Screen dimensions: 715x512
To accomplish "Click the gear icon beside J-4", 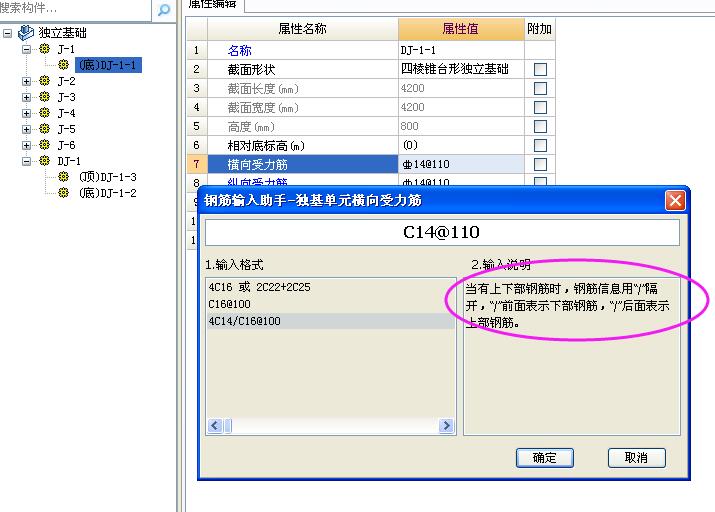I will pos(44,113).
